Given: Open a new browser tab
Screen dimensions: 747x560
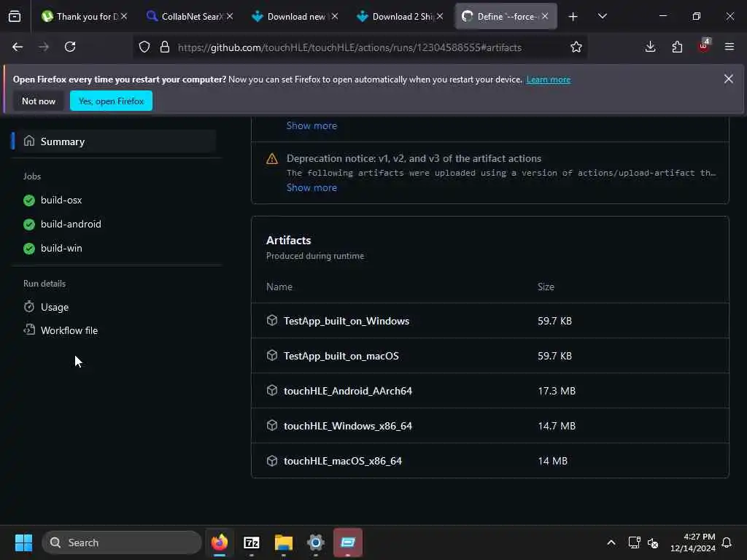Looking at the screenshot, I should click(x=573, y=17).
